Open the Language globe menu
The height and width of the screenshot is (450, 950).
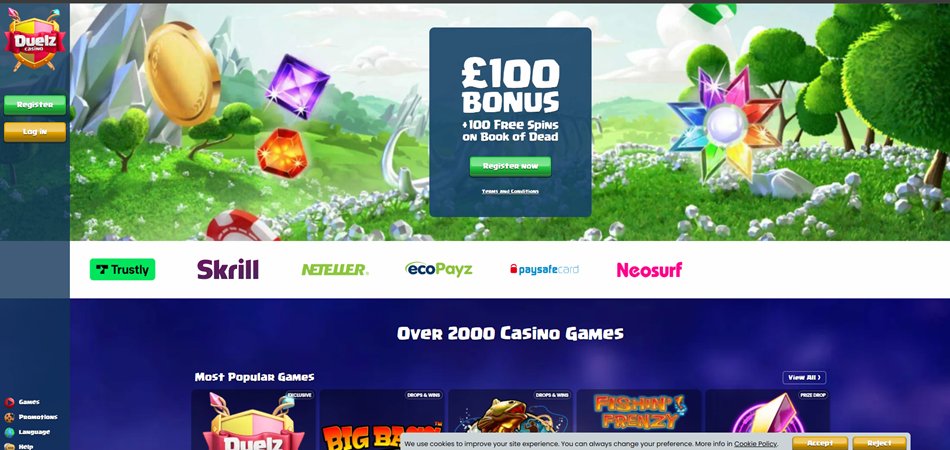[9, 432]
